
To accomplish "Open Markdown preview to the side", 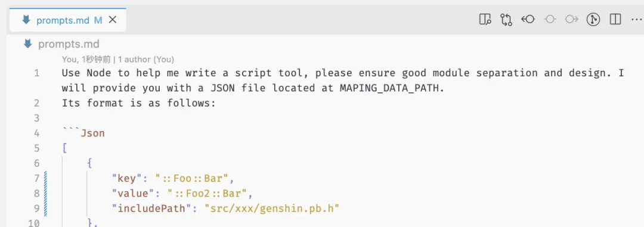I will point(485,19).
